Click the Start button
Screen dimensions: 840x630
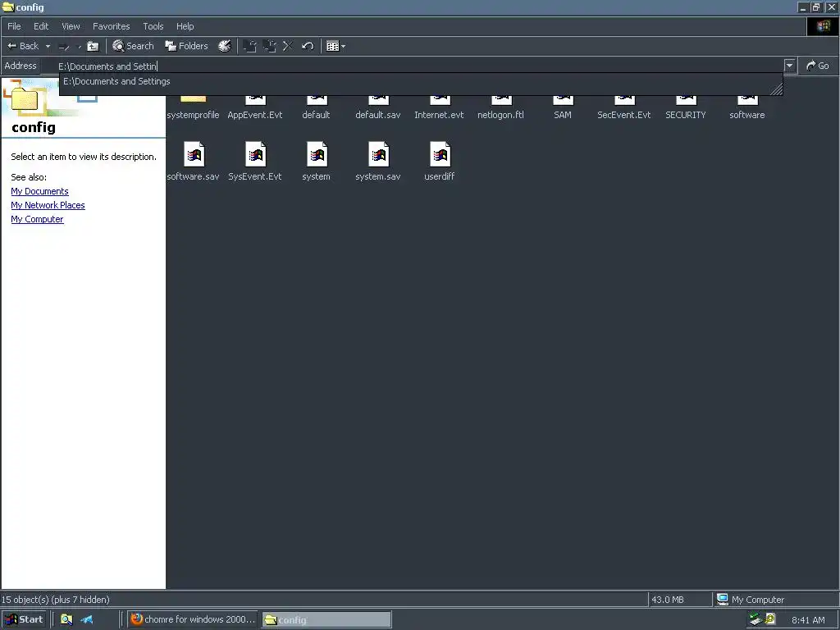coord(24,619)
